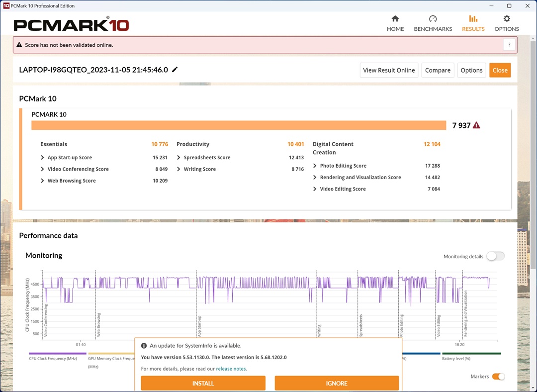537x392 pixels.
Task: Click the overall score 7 937
Action: pos(461,125)
